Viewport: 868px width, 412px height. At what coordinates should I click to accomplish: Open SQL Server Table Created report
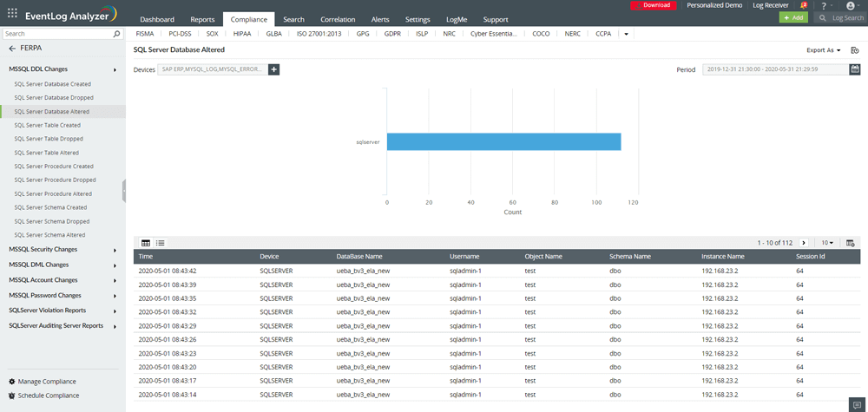click(48, 125)
